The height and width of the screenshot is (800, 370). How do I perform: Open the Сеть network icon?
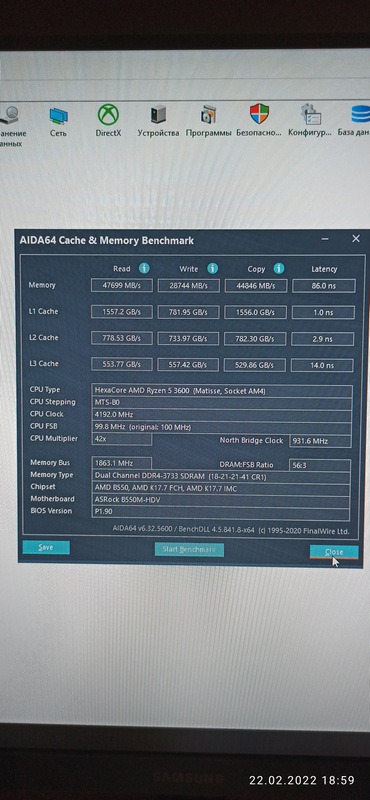click(x=58, y=121)
